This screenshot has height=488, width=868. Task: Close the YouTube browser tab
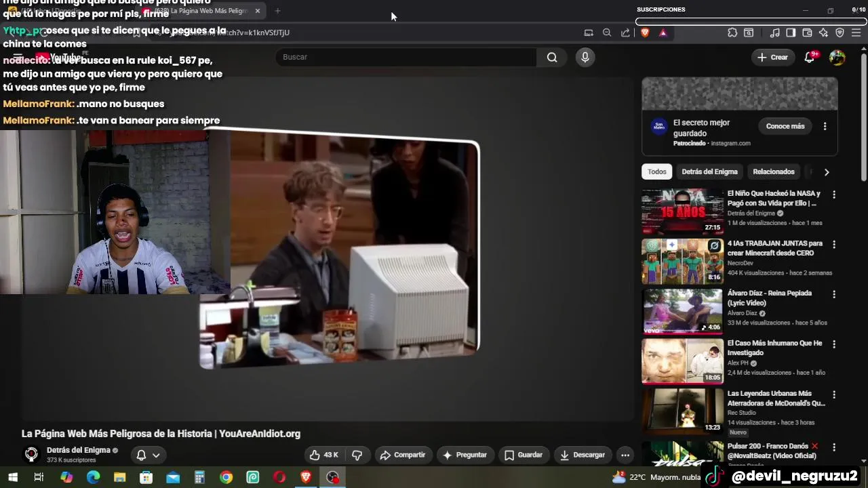click(x=257, y=11)
